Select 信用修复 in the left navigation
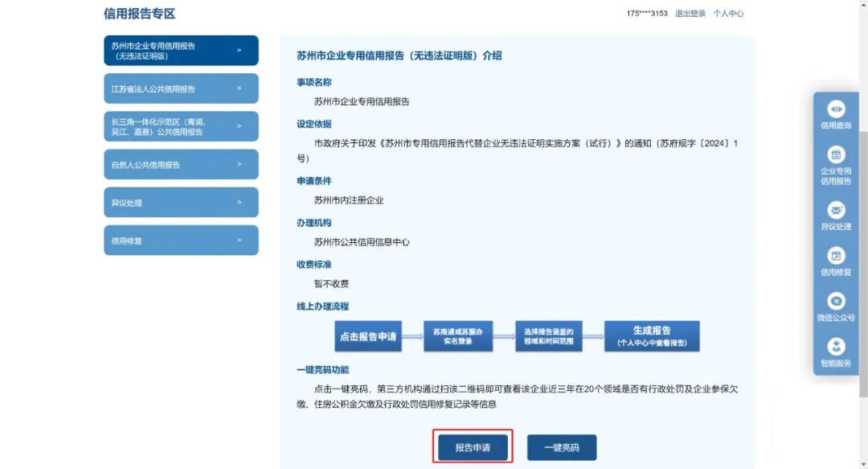This screenshot has height=469, width=868. [x=180, y=240]
